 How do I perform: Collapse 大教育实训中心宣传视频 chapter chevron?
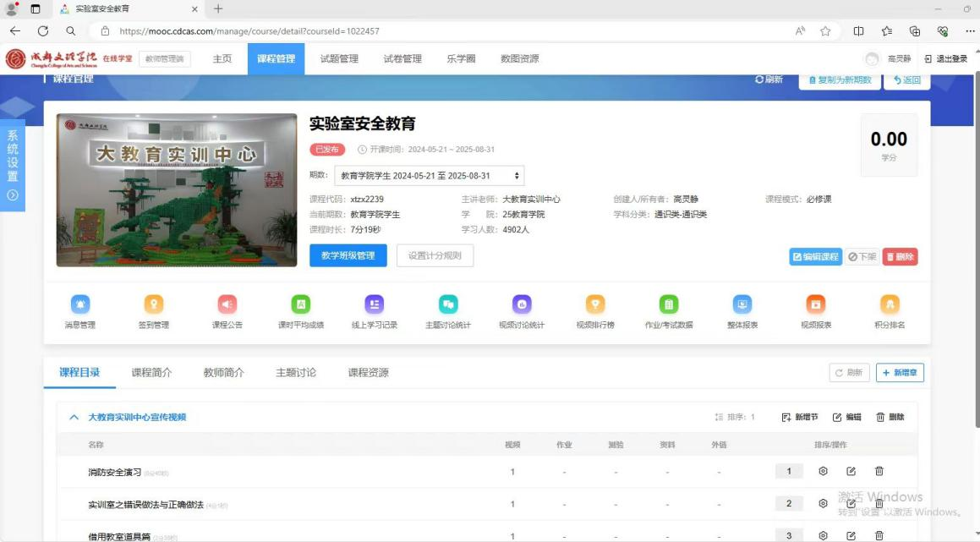pos(74,417)
